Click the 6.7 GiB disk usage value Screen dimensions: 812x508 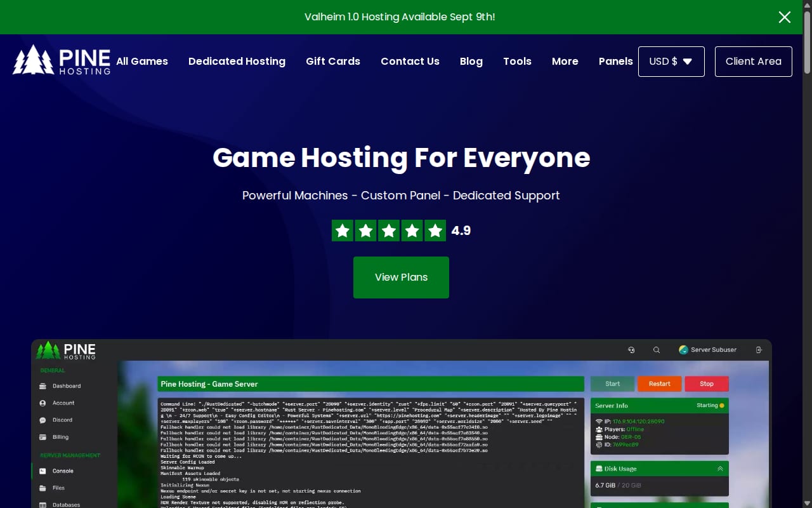605,486
